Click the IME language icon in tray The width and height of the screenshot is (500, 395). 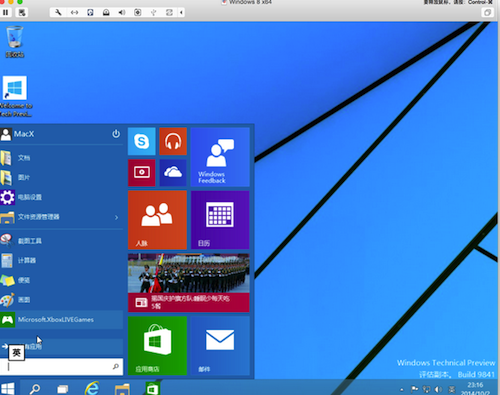tap(451, 389)
